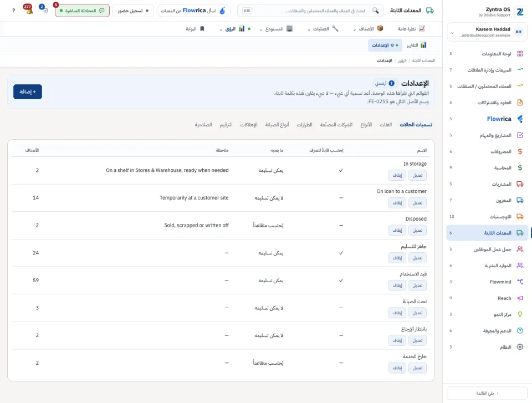
Task: Switch to the الفئات tab
Action: click(386, 125)
